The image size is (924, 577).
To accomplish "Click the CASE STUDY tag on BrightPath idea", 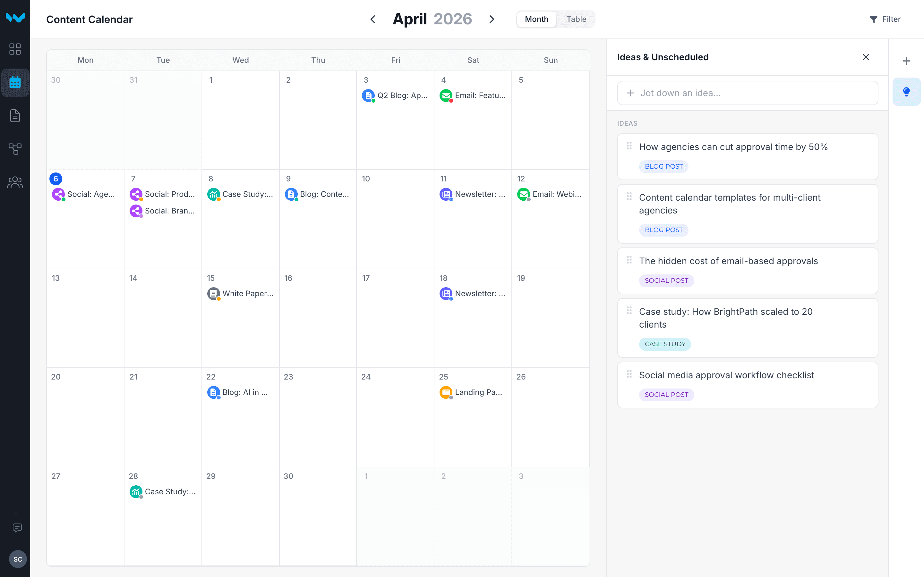I will click(664, 344).
